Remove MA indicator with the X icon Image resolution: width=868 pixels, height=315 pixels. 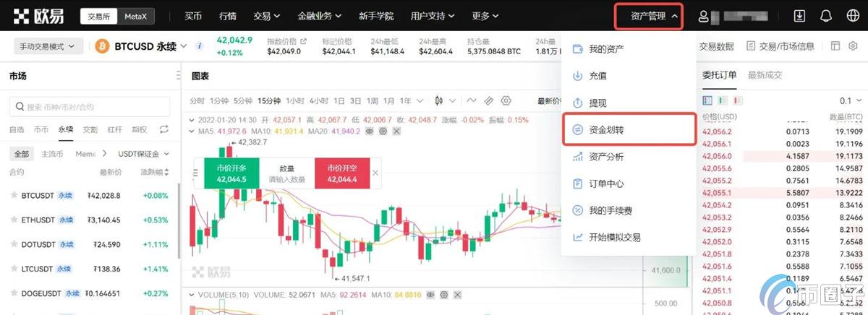(396, 131)
